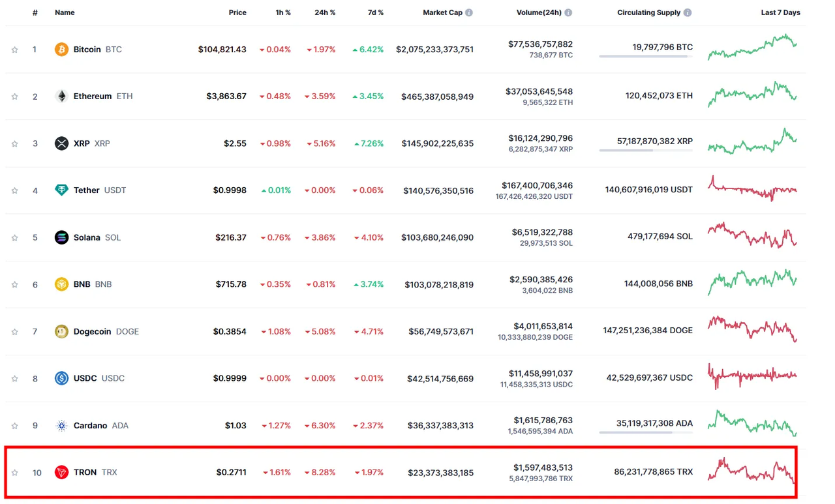Open the XRP name link
This screenshot has height=504, width=835.
coord(92,143)
